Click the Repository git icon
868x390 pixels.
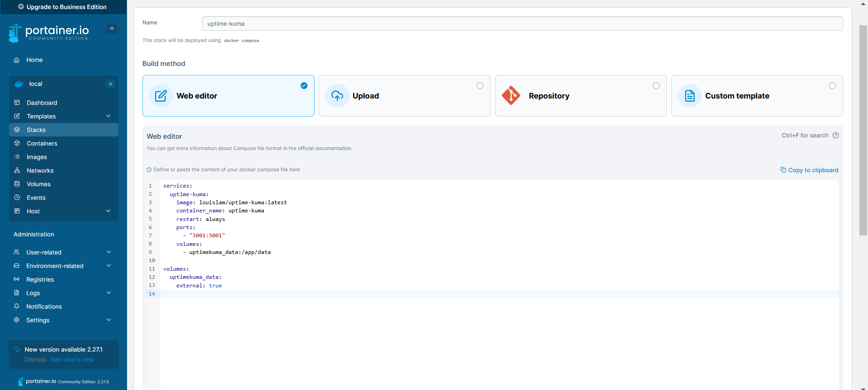(x=511, y=96)
